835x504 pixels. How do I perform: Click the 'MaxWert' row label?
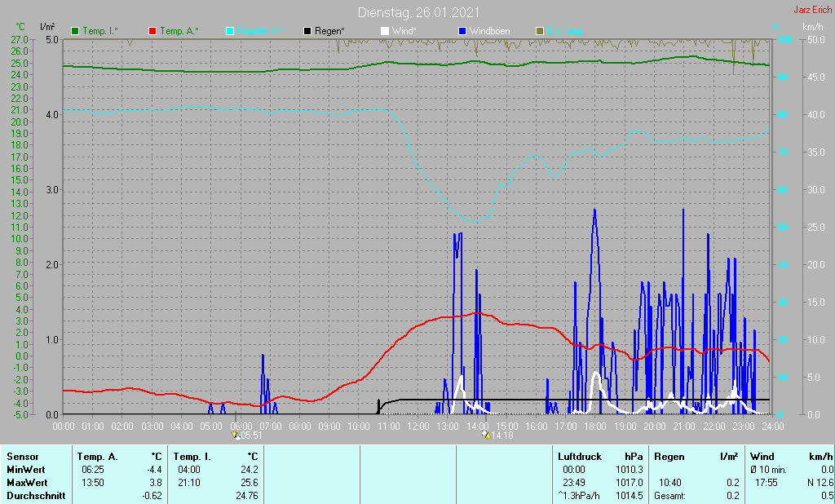(27, 483)
